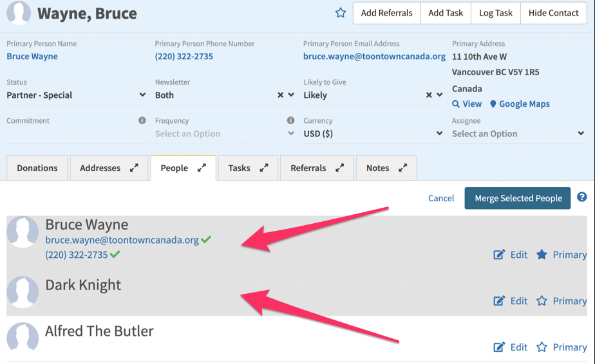Viewport: 595px width, 364px height.
Task: Expand the Tasks tab with arrows icon
Action: click(264, 168)
